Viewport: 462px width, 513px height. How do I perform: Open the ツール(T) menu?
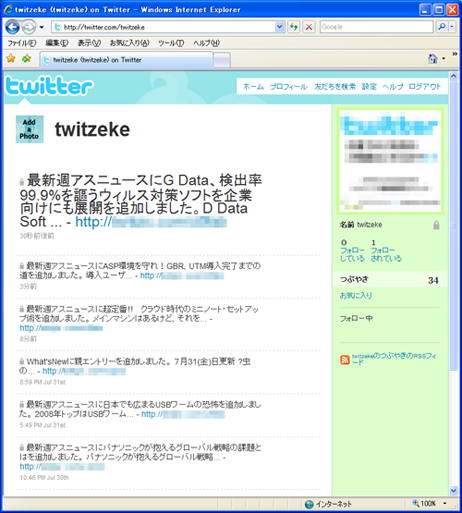tap(171, 43)
